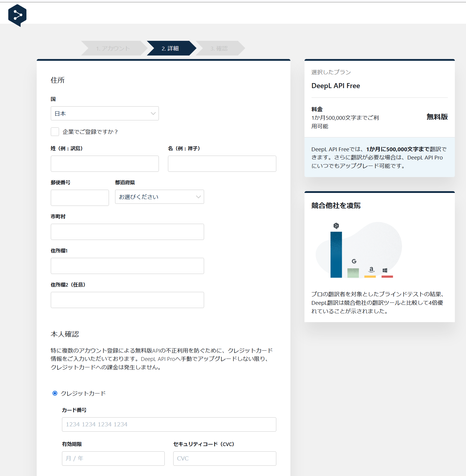Click the 料金 label in plan card
This screenshot has height=476, width=466.
pos(317,109)
